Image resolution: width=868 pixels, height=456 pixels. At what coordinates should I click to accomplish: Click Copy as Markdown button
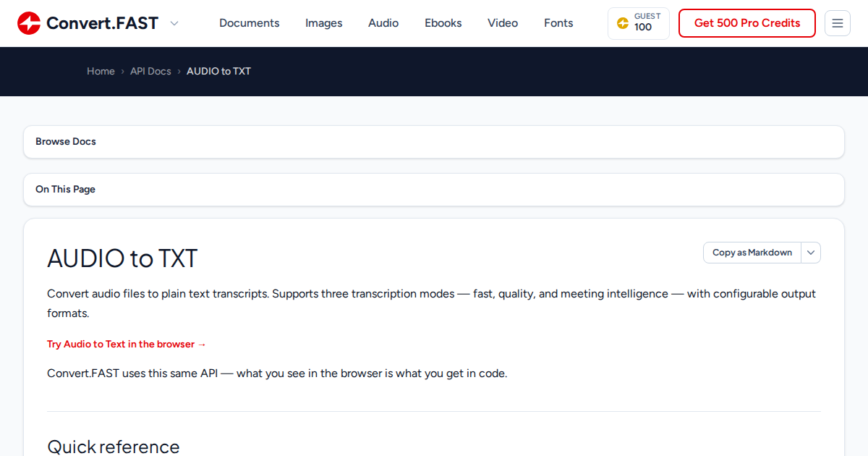point(752,253)
